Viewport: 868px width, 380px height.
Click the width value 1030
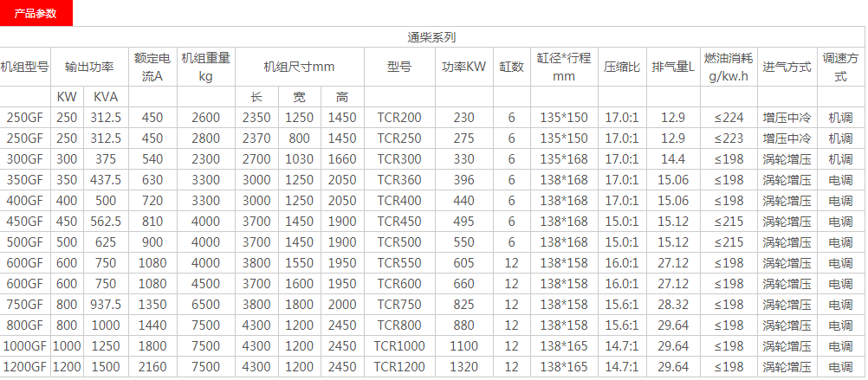coord(300,159)
